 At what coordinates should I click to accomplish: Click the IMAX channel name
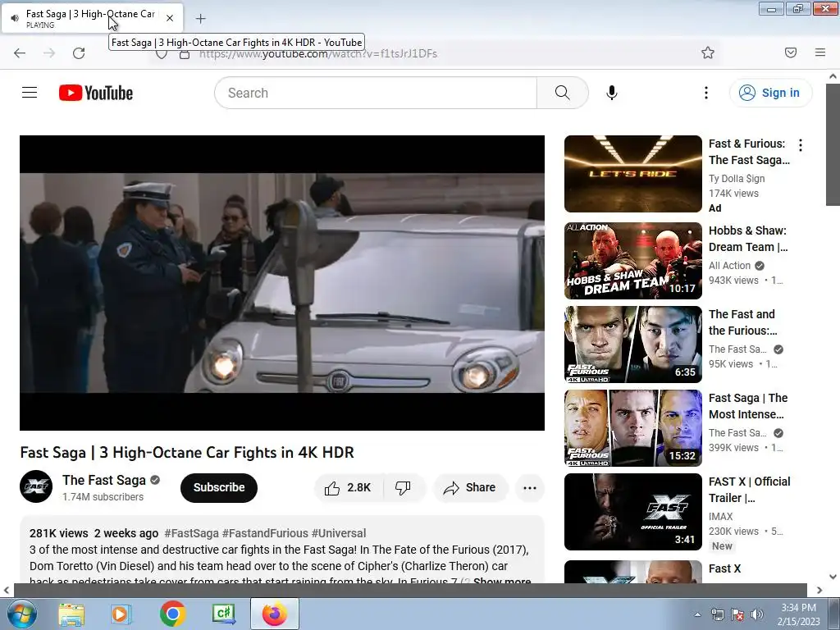coord(720,517)
